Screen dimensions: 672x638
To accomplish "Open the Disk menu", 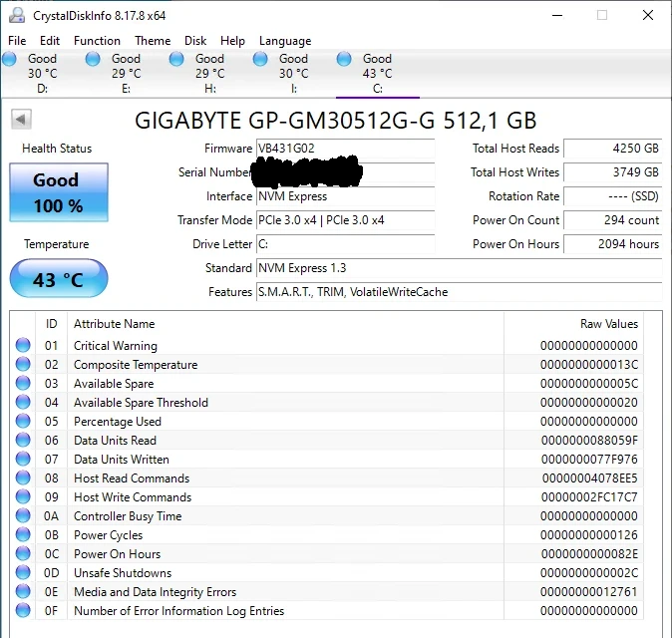I will (195, 41).
